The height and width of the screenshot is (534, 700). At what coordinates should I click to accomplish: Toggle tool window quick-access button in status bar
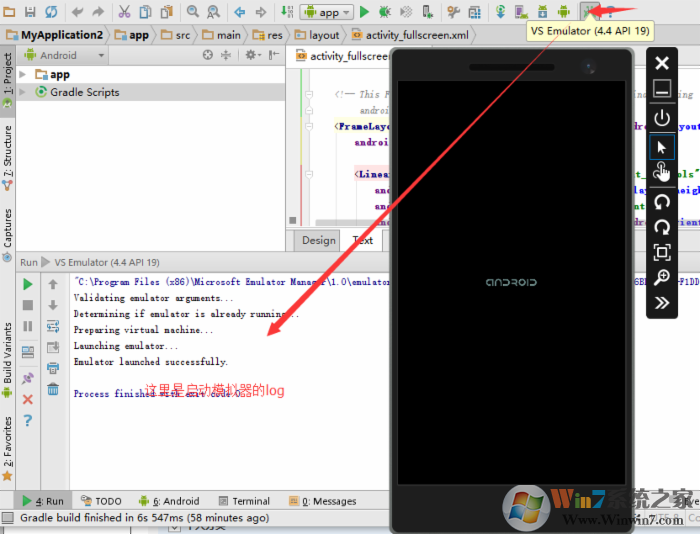[x=8, y=518]
